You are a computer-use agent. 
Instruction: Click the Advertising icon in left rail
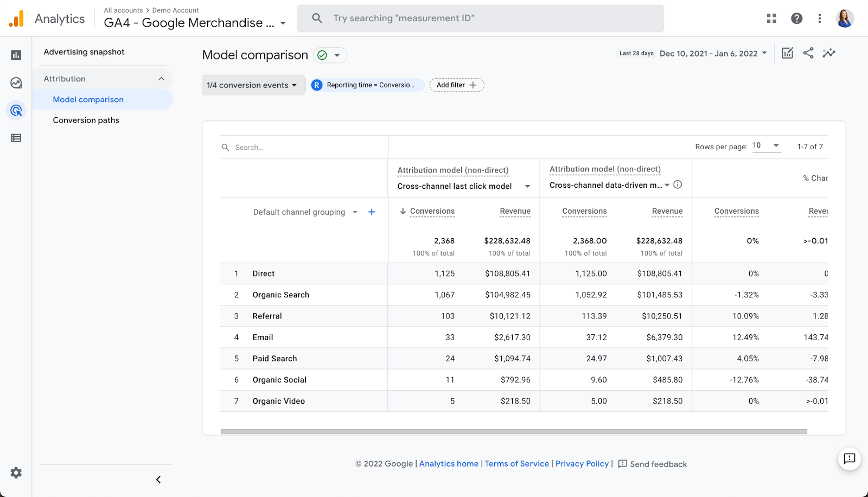click(x=16, y=111)
